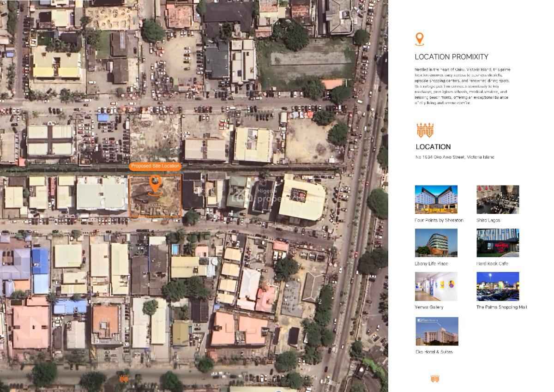This screenshot has width=554, height=392.
Task: Click the 'Eko Hotel & Suites' caption text
Action: [434, 352]
